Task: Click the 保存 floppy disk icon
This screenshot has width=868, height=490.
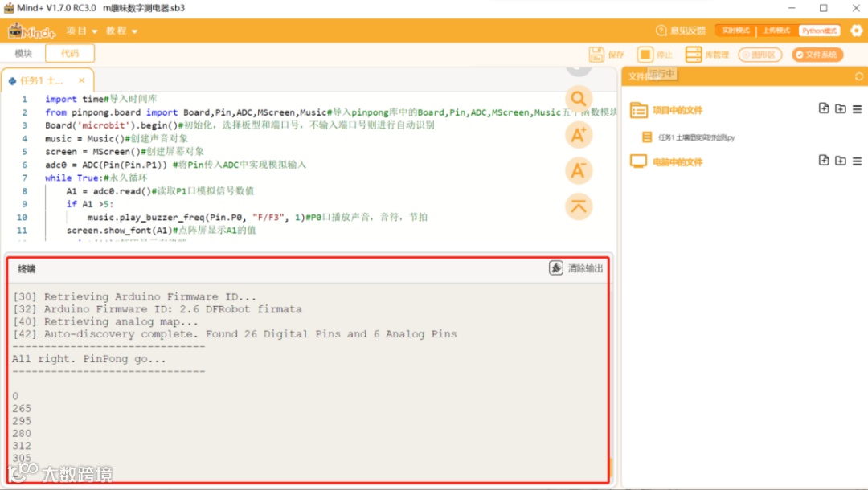Action: pos(596,54)
